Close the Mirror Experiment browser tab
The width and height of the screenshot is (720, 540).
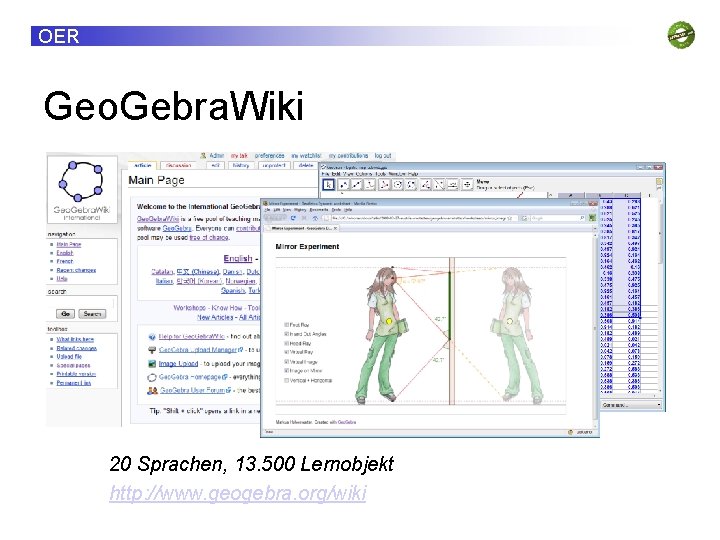coord(336,228)
